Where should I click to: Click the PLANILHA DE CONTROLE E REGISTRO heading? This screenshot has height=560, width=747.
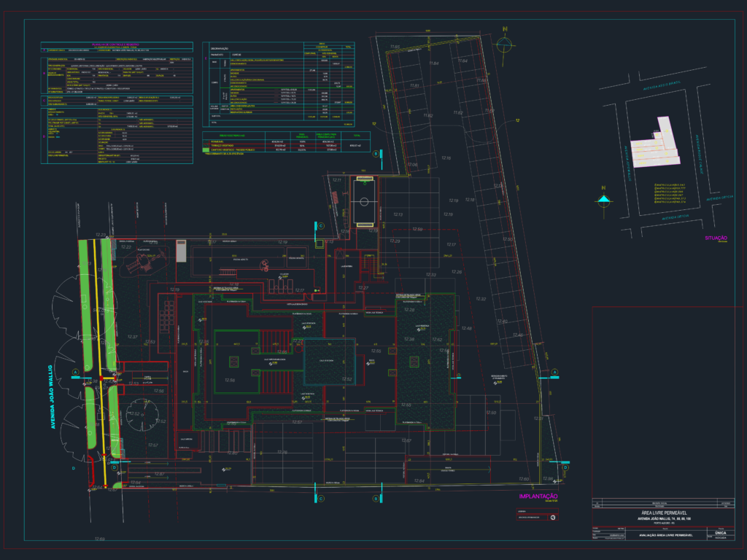click(x=116, y=44)
